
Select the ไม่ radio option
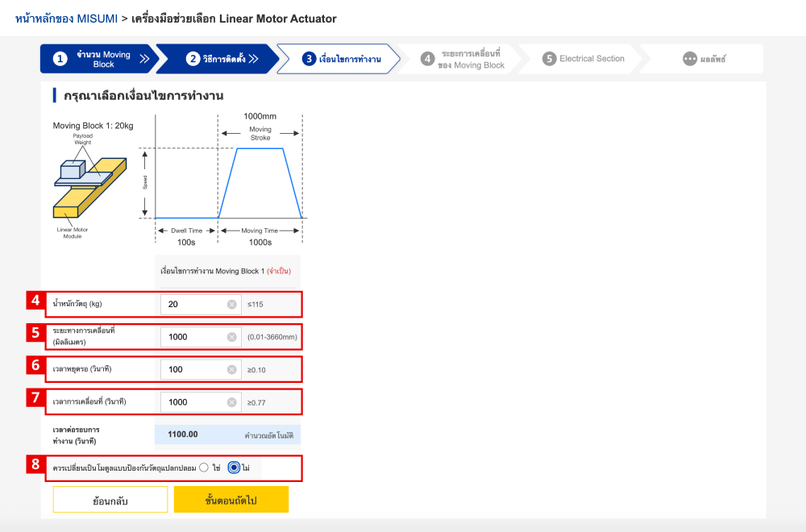(234, 468)
